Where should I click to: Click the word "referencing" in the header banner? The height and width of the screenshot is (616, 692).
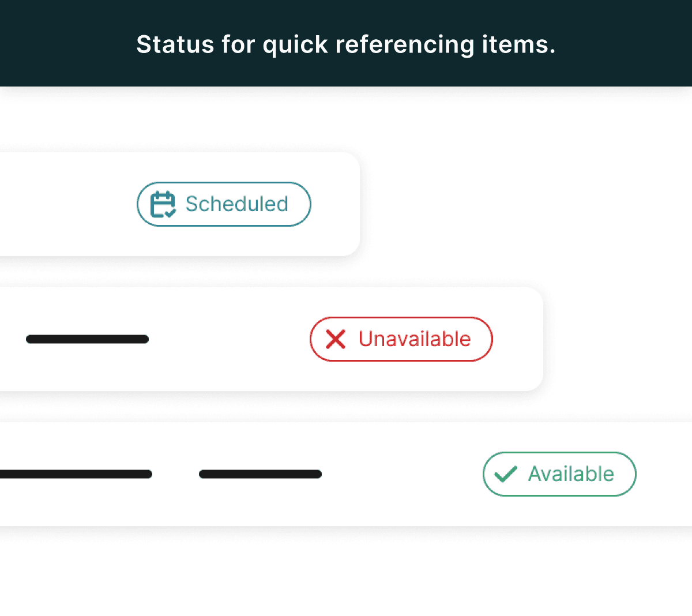(405, 45)
